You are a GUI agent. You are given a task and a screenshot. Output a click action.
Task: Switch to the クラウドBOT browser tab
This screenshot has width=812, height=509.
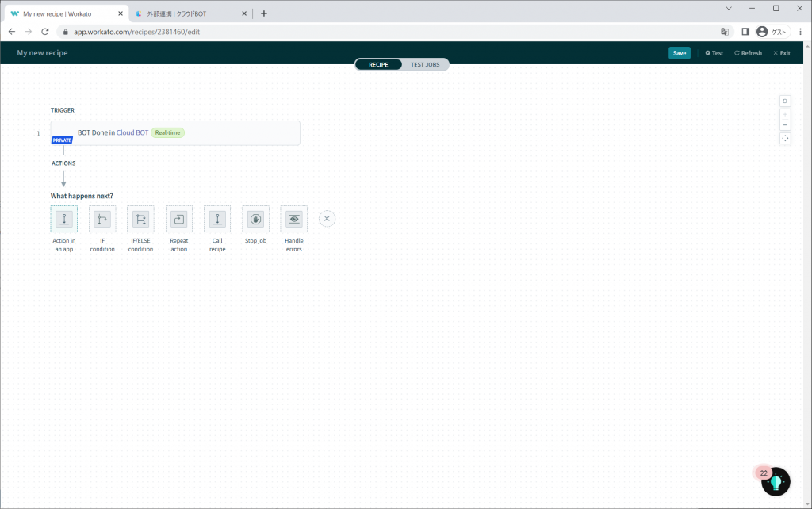[189, 14]
